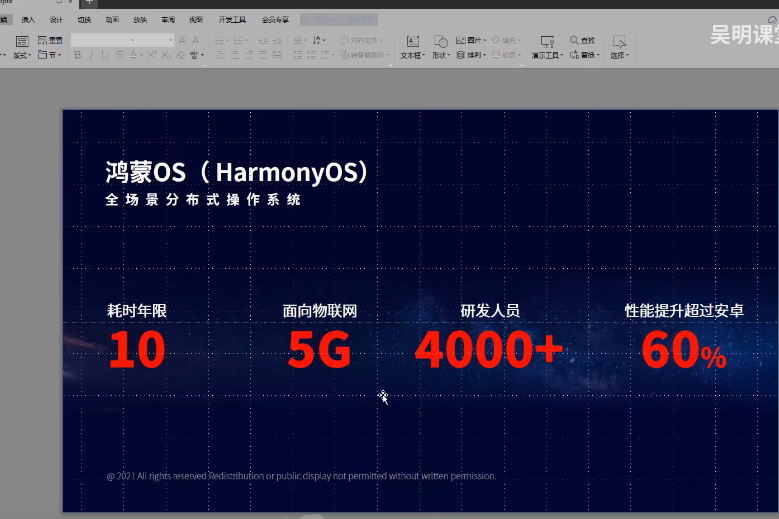
Task: Click the 替换 replace button
Action: point(584,55)
